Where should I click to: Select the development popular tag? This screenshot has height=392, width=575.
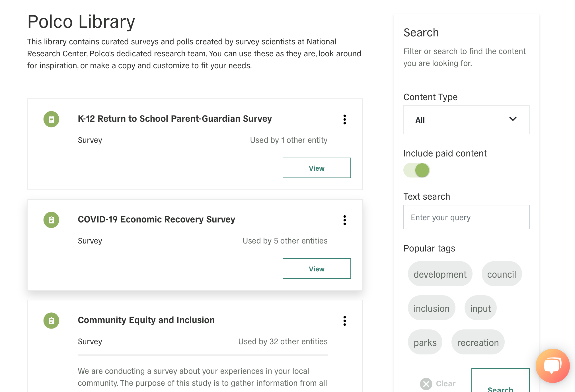pos(440,274)
